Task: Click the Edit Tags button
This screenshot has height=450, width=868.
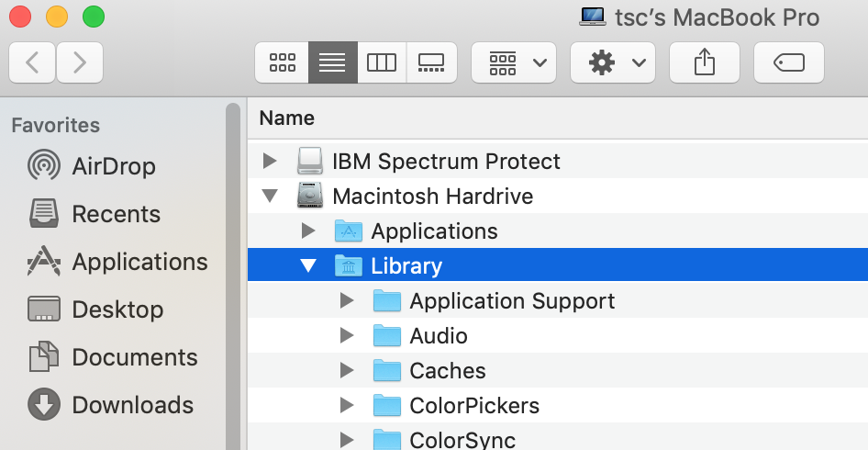Action: click(789, 62)
